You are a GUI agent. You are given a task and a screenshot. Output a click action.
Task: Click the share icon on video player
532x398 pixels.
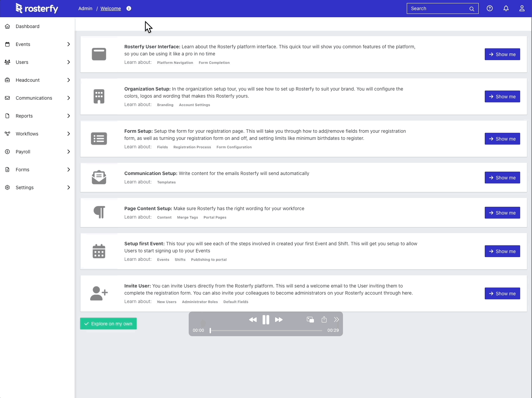tap(324, 319)
